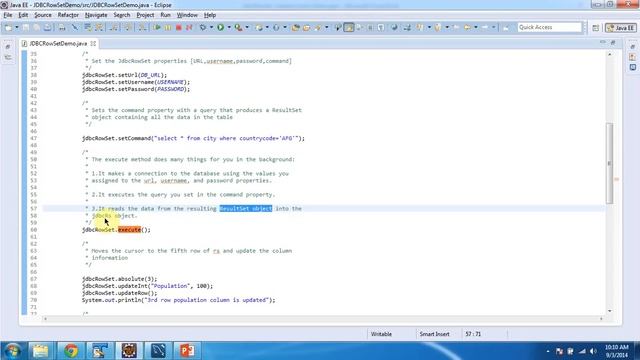Click the volume icon in system tray
The height and width of the screenshot is (360, 640).
pos(593,351)
